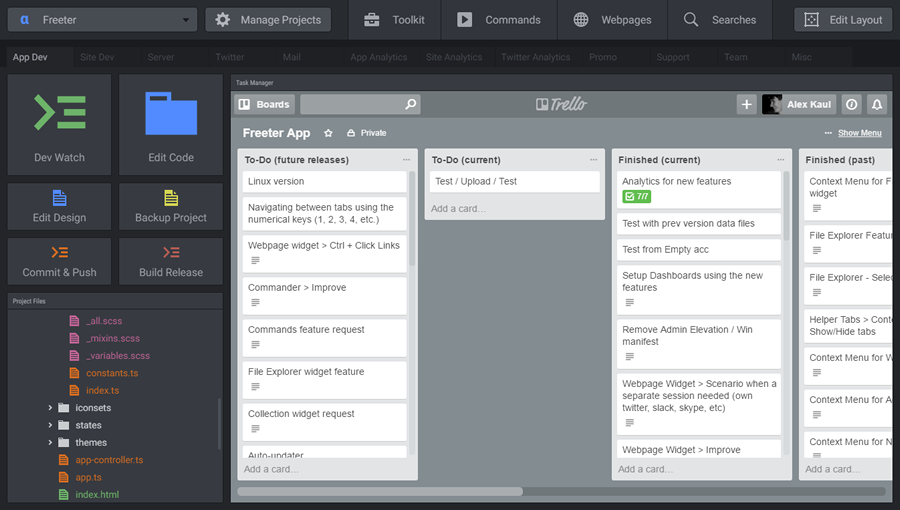This screenshot has width=900, height=510.
Task: Open the Linux version card
Action: pos(324,181)
